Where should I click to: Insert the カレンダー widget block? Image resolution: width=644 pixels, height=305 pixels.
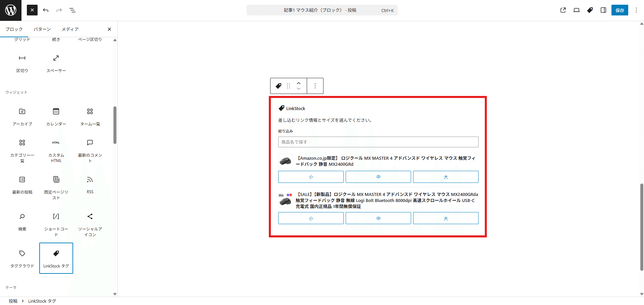(x=56, y=117)
